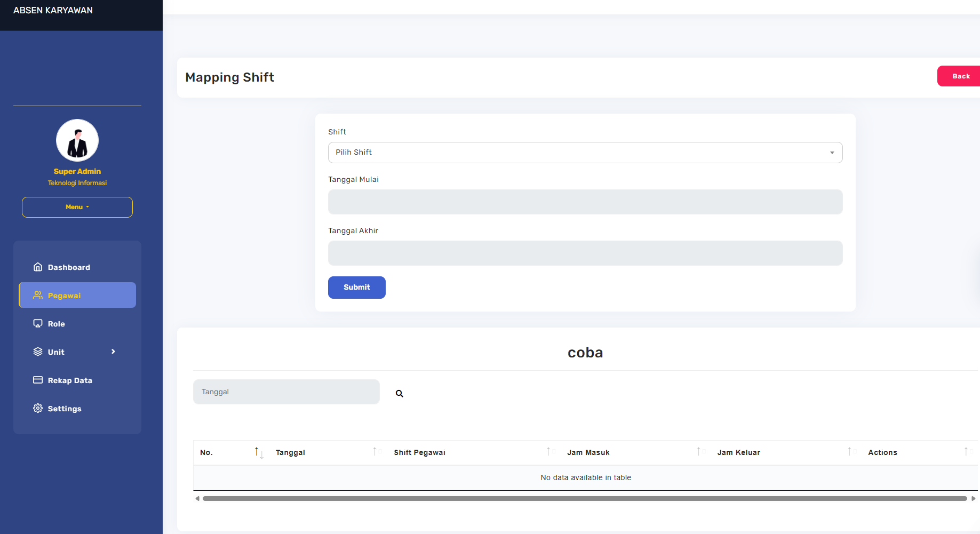Expand the Menu dropdown button
980x534 pixels.
[x=77, y=207]
